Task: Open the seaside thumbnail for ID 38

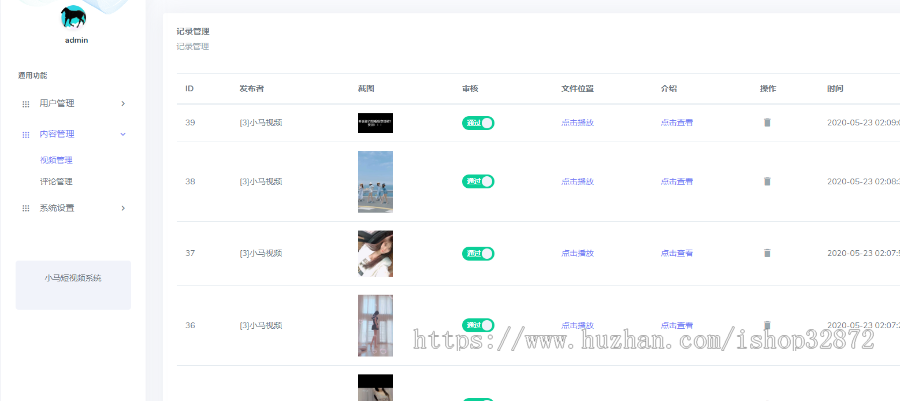Action: pyautogui.click(x=375, y=182)
